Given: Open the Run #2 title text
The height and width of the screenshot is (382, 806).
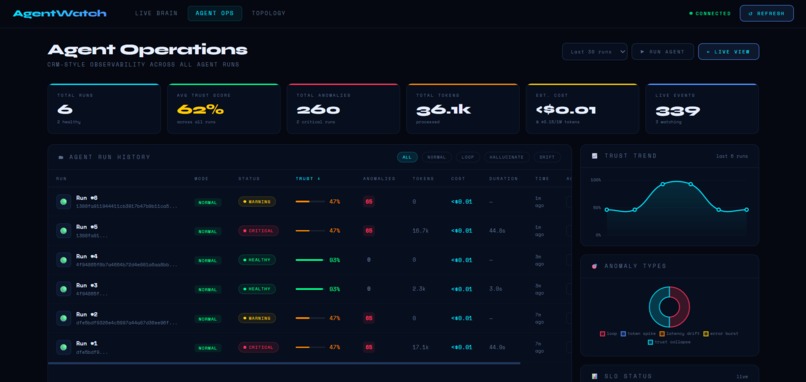Looking at the screenshot, I should point(87,314).
